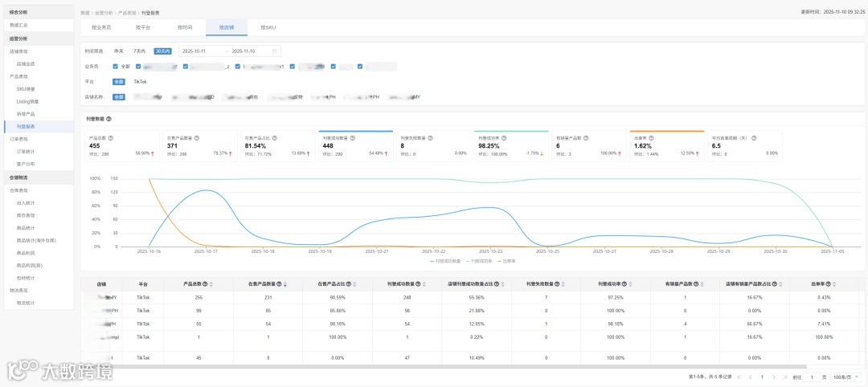This screenshot has height=387, width=868.
Task: Switch to 按业务员 tab
Action: 101,26
